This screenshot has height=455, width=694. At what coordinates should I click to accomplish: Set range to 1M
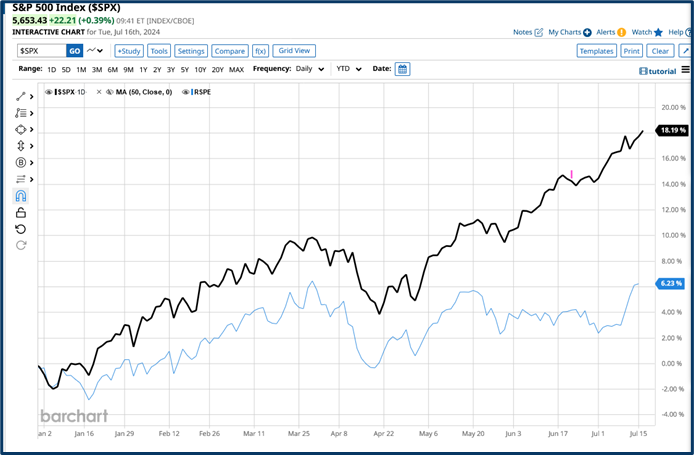[x=81, y=69]
